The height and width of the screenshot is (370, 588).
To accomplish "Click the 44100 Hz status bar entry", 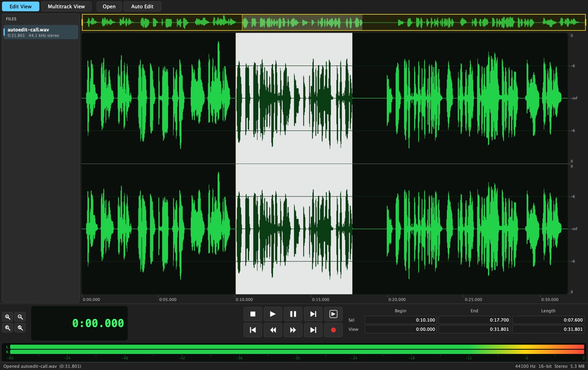I will [x=525, y=366].
